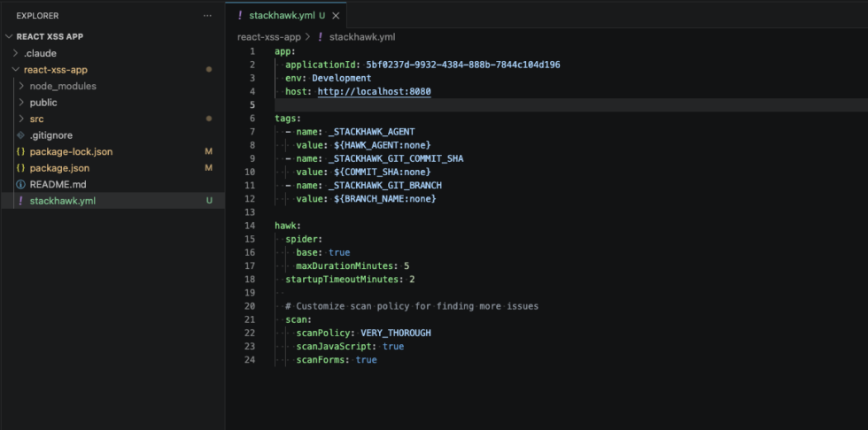
Task: Click the package.json braces icon
Action: pos(20,168)
